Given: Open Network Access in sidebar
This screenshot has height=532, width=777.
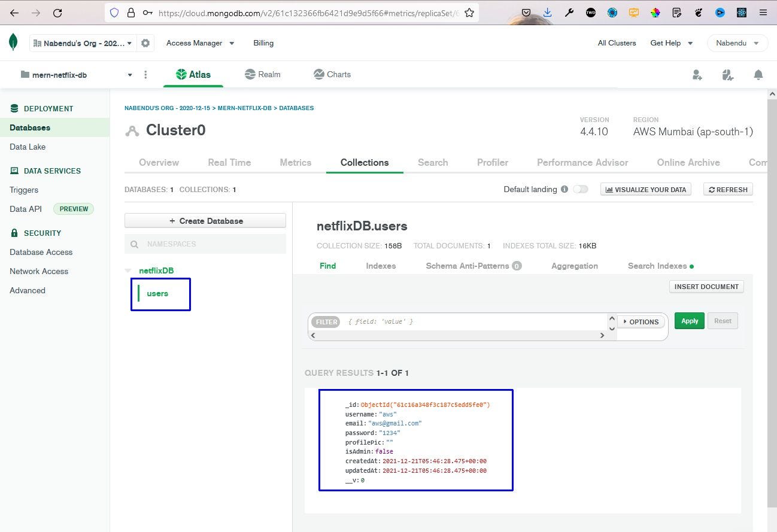Looking at the screenshot, I should point(39,271).
